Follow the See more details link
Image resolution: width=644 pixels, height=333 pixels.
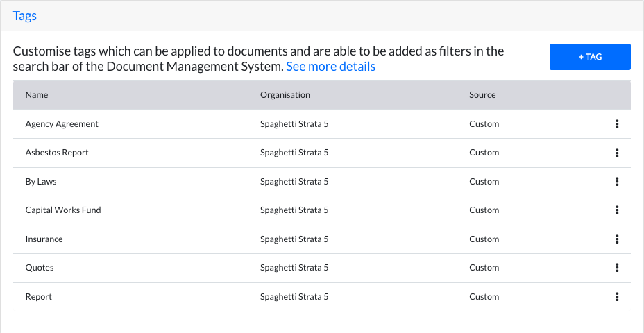pyautogui.click(x=330, y=66)
